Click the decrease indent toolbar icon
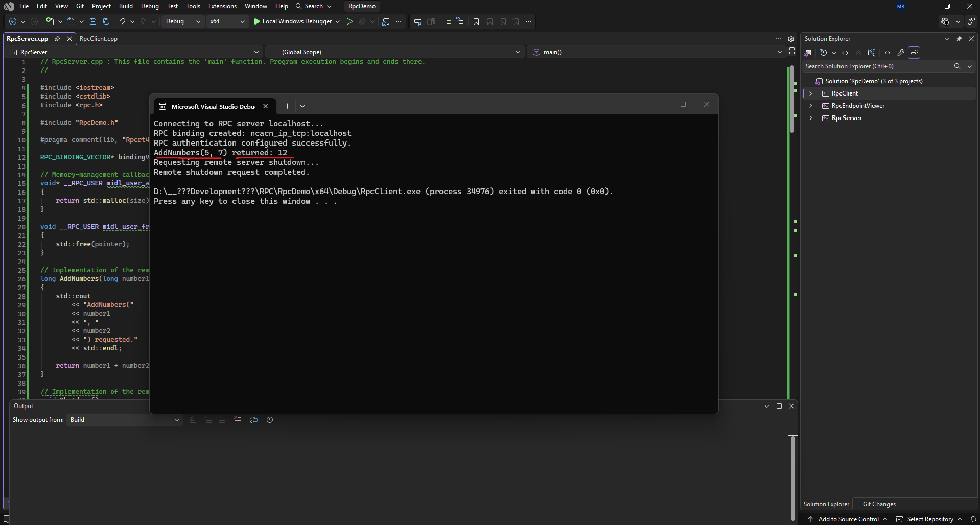This screenshot has width=980, height=525. tap(447, 21)
